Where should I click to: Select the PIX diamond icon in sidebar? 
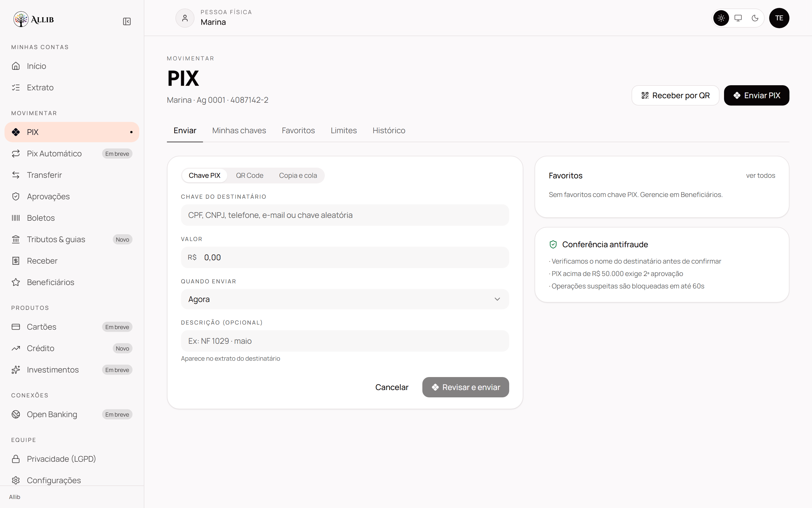(16, 132)
